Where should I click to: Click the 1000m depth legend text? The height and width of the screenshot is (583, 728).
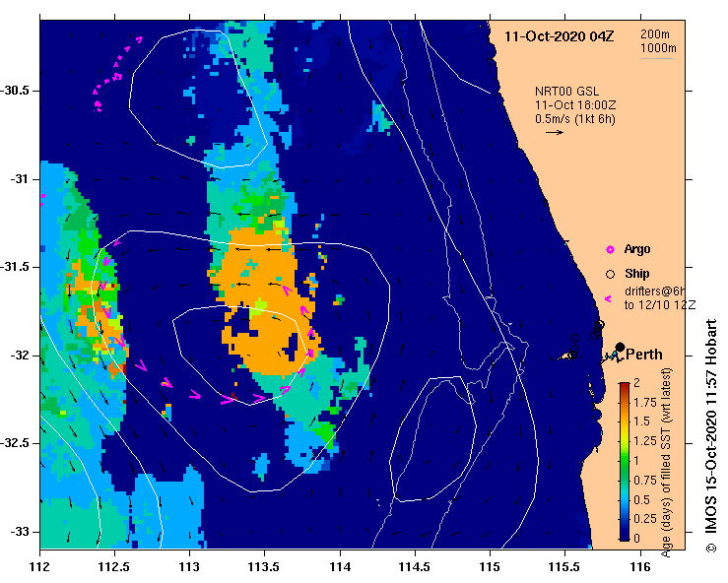click(x=658, y=48)
